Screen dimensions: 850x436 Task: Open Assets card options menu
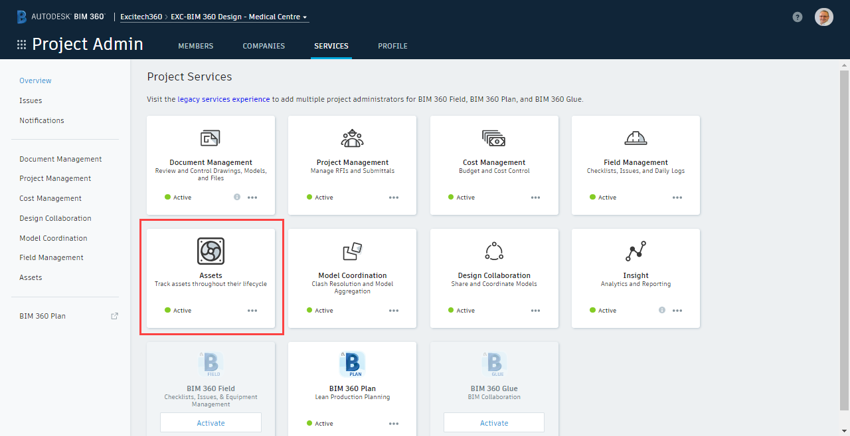point(252,310)
